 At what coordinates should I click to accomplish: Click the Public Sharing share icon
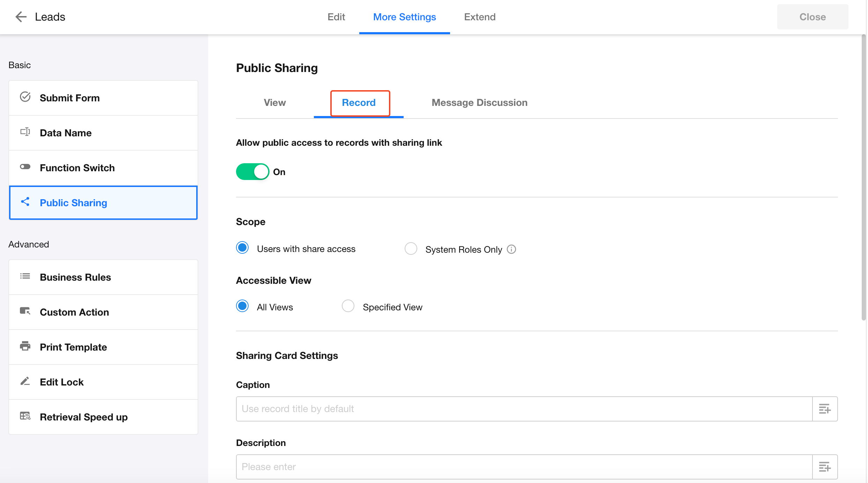25,202
